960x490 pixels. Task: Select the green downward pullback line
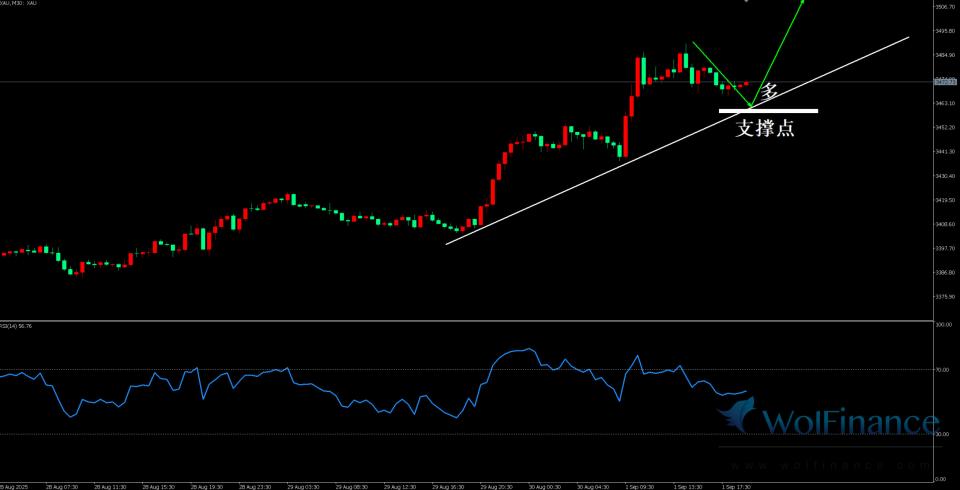pos(720,74)
